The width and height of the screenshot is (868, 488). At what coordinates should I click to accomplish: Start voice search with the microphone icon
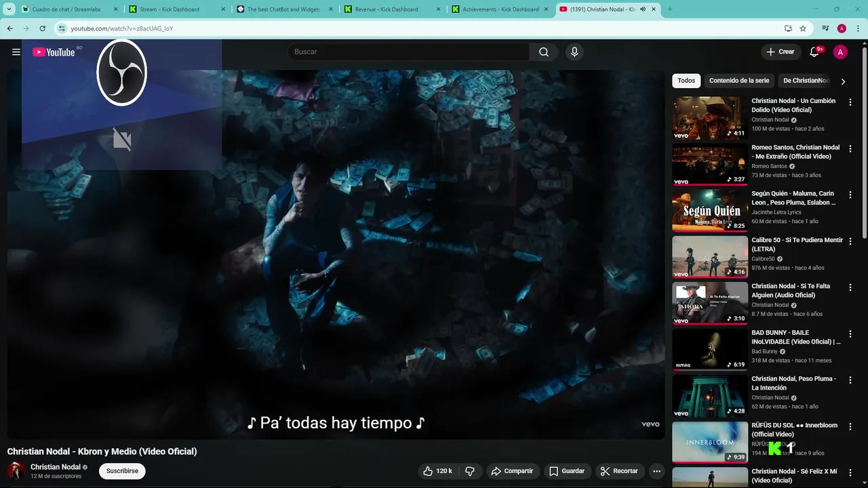pos(574,52)
